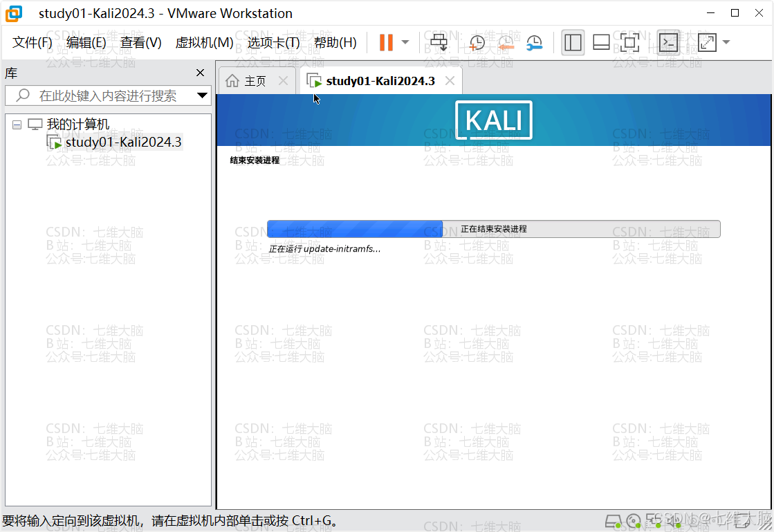This screenshot has height=532, width=774.
Task: Click the CD/DVD drive status bar icon
Action: 634,521
